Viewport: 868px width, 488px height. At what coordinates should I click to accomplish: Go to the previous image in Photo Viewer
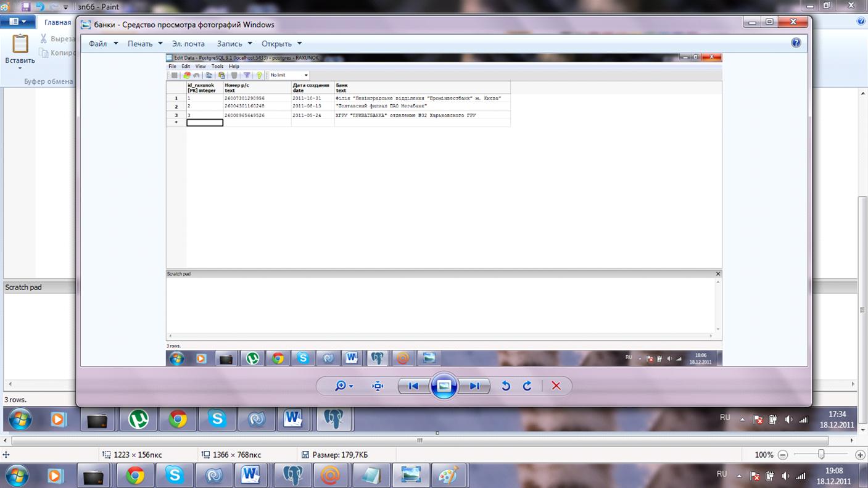414,386
